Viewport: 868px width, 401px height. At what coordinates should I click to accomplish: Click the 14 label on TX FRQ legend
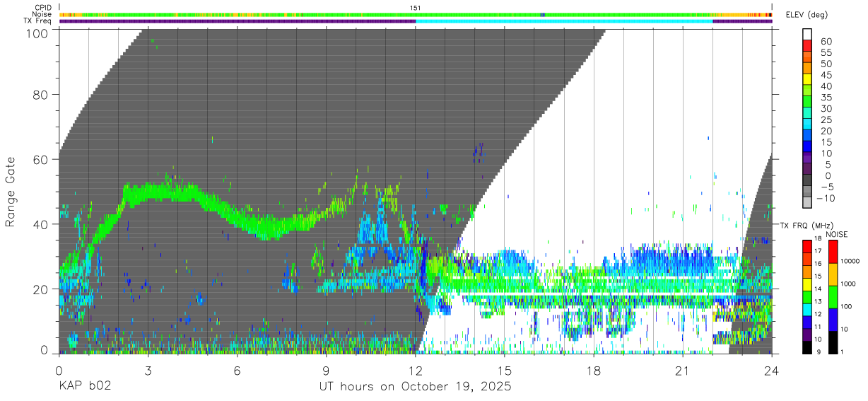coord(818,289)
